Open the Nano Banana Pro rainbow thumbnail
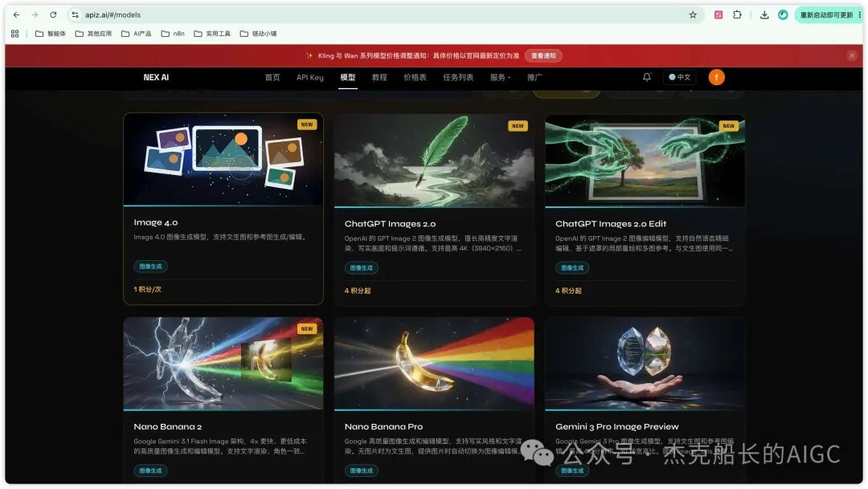 tap(434, 364)
